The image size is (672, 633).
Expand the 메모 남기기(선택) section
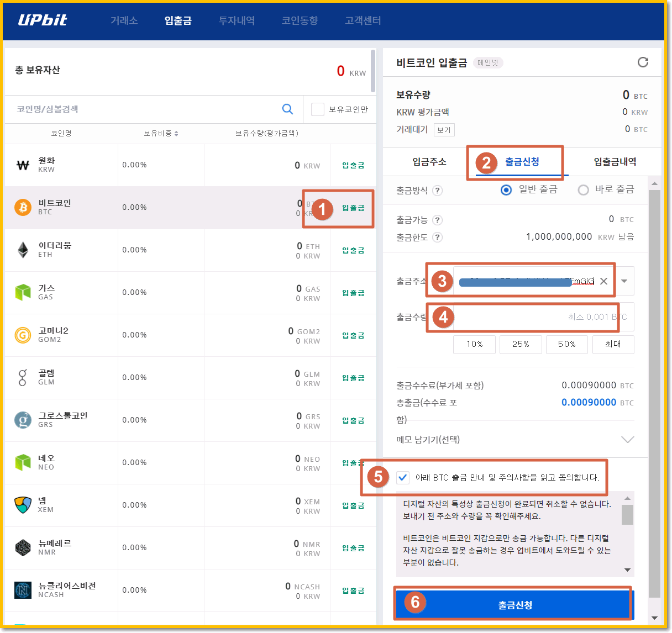(628, 439)
